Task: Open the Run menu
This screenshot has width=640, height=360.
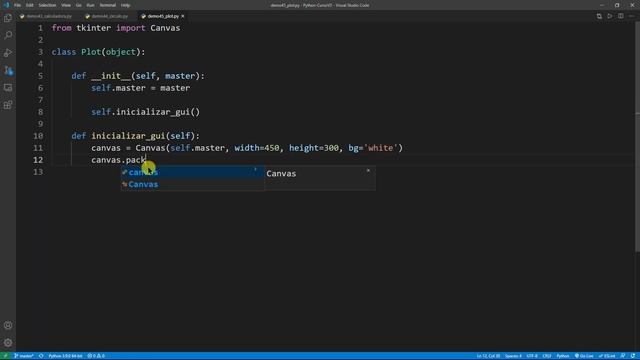Action: coord(90,5)
